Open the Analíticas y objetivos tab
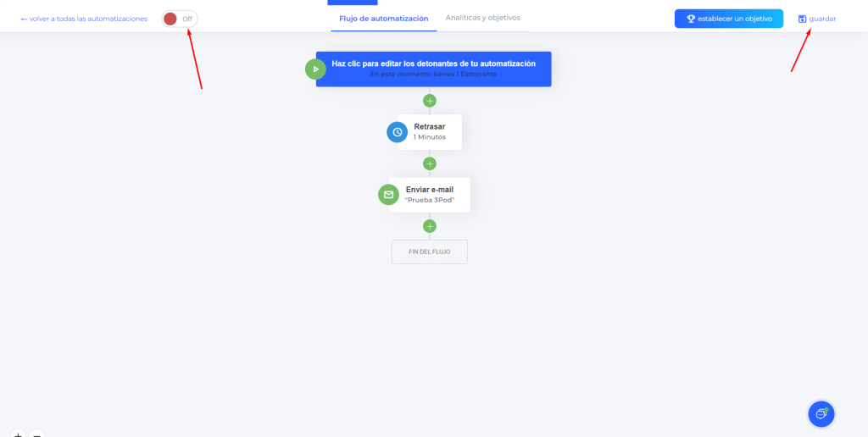The width and height of the screenshot is (868, 437). pos(482,18)
